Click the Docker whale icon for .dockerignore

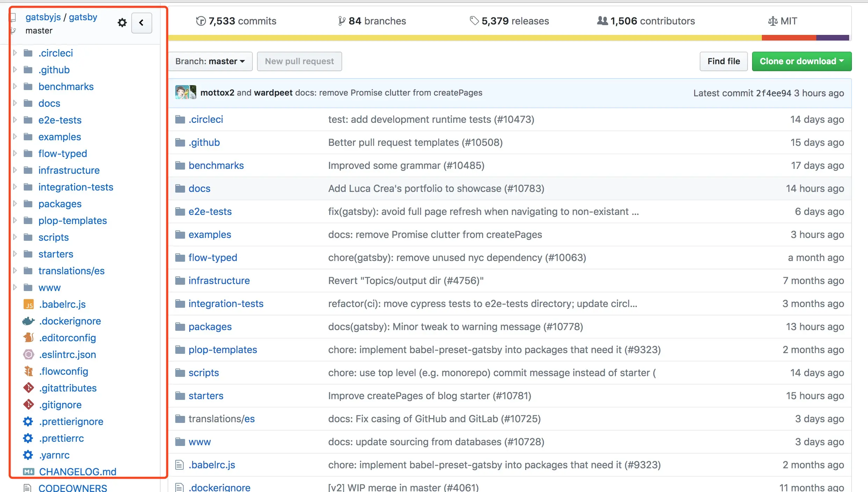[28, 321]
